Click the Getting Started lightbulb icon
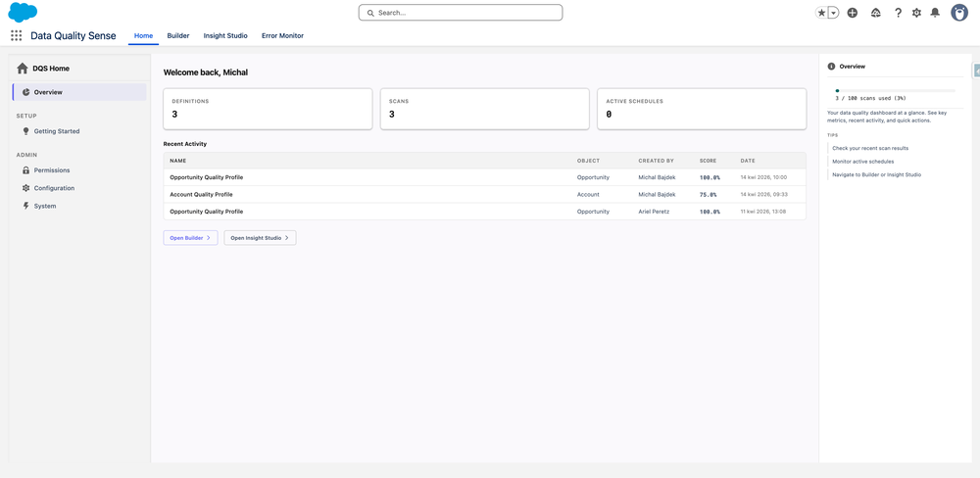Screen dimensions: 980x478 click(x=25, y=131)
